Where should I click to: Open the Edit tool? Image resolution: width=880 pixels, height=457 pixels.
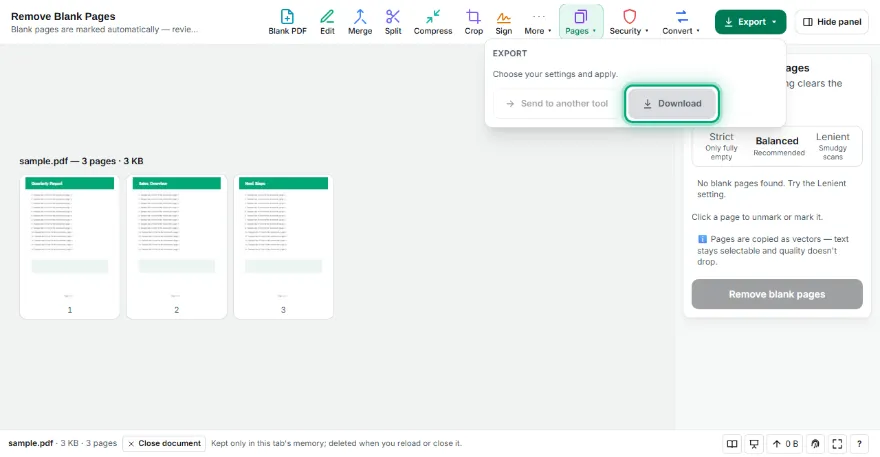[327, 22]
